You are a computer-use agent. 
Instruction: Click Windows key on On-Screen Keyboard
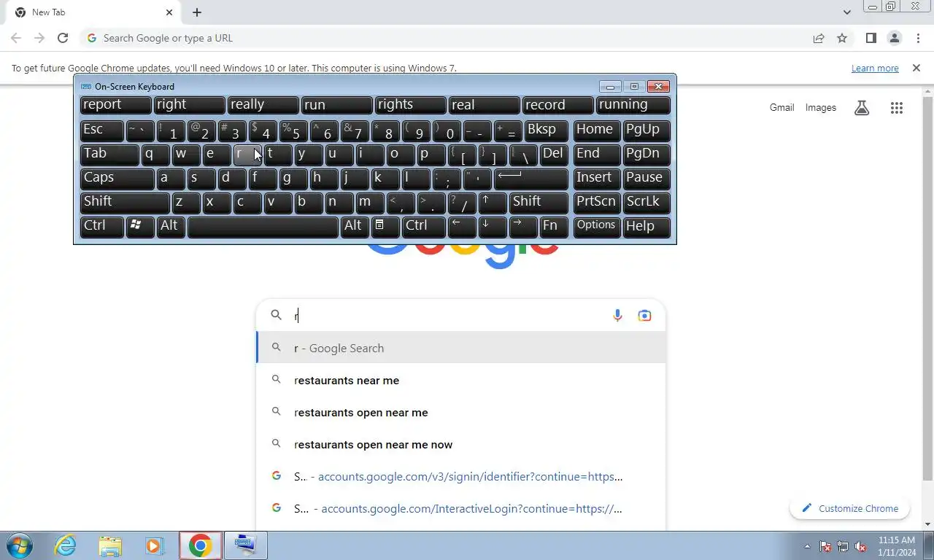click(139, 226)
